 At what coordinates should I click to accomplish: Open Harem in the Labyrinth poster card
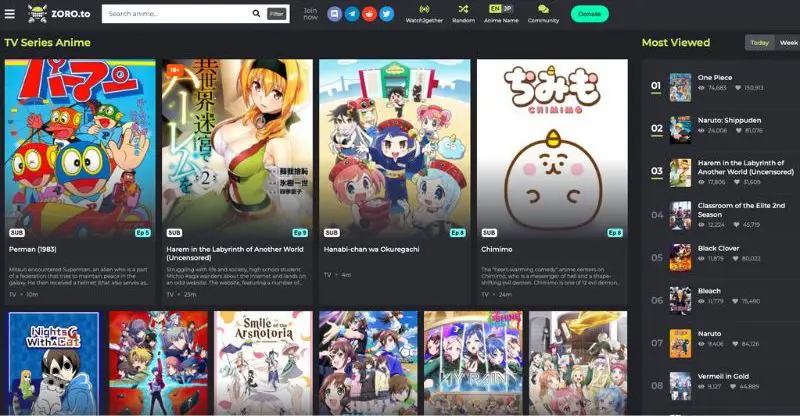(237, 149)
